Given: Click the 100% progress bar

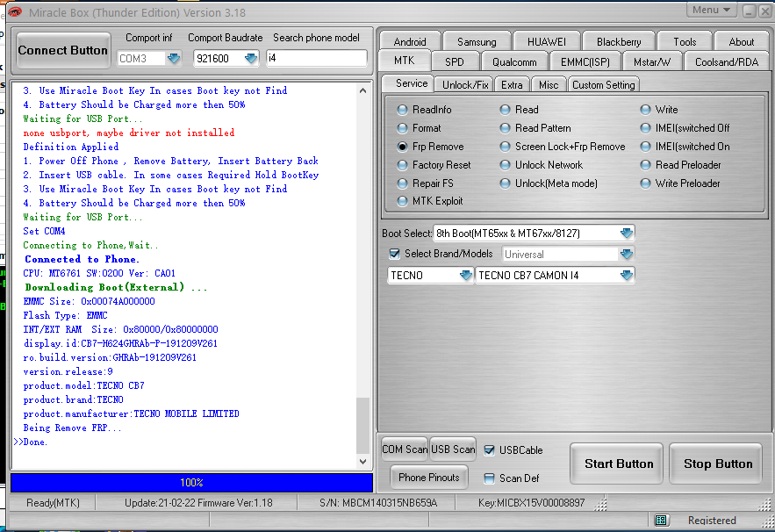Looking at the screenshot, I should 191,483.
